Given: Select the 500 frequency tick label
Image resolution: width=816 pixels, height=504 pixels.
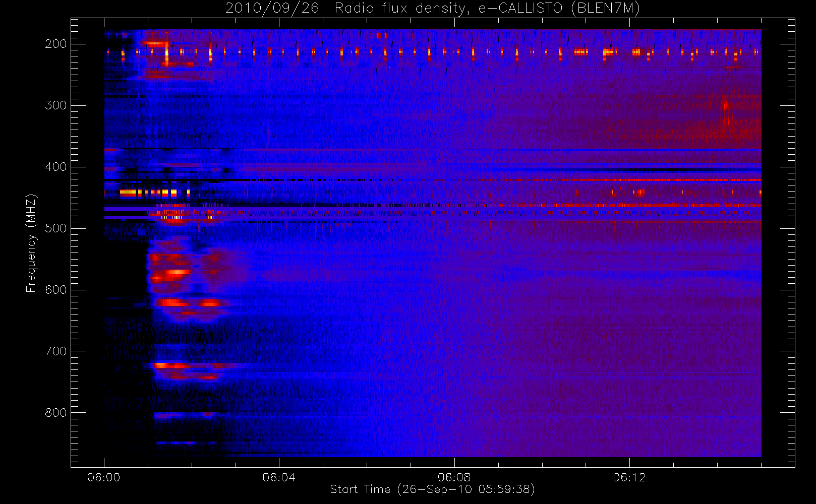Looking at the screenshot, I should coord(55,228).
